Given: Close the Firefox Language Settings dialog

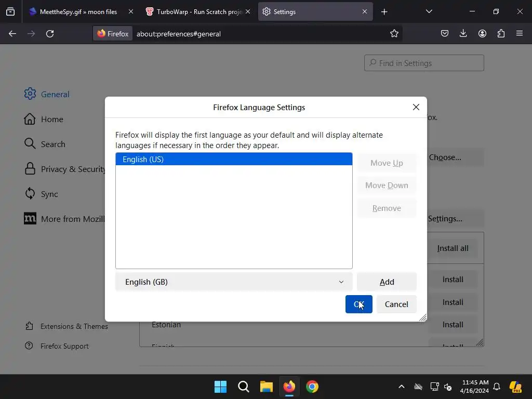Looking at the screenshot, I should (x=416, y=107).
